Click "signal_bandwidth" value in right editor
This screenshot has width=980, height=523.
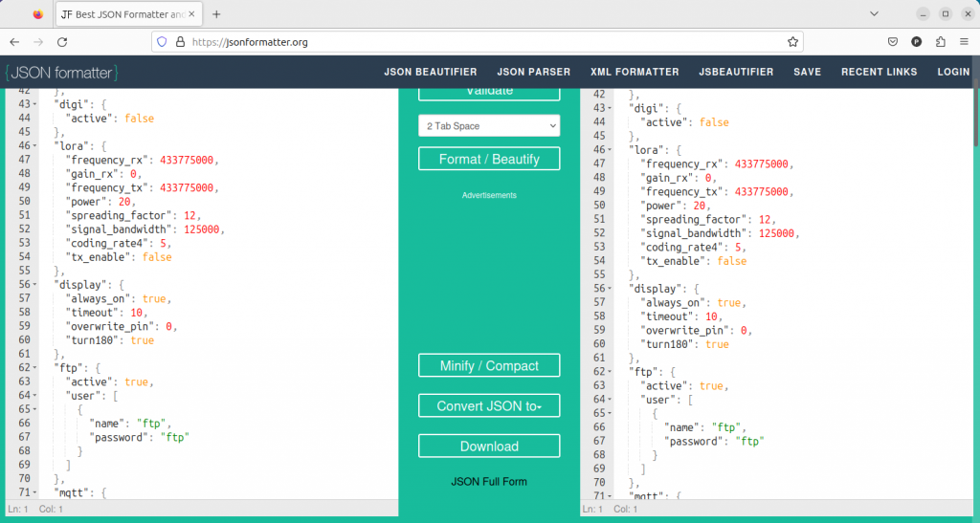coord(776,233)
